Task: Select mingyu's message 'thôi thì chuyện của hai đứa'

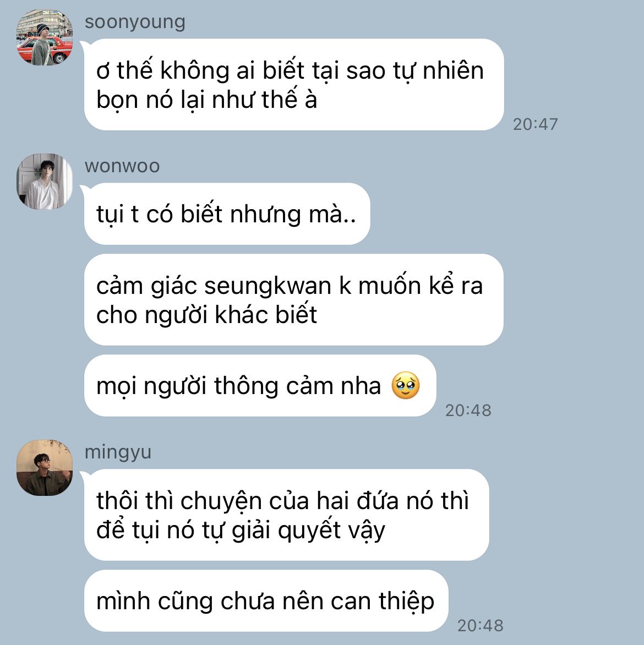Action: pos(286,515)
